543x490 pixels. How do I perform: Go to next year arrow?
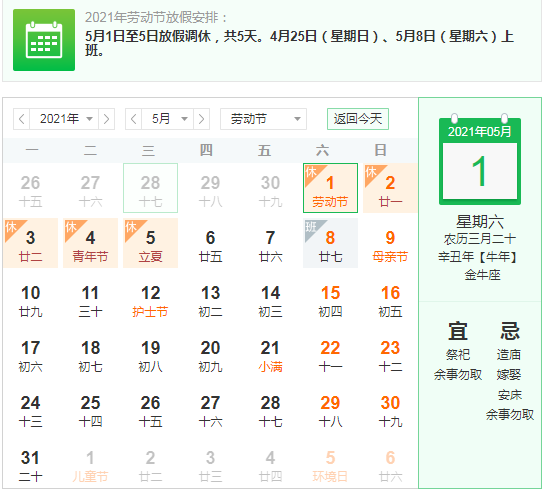(106, 119)
